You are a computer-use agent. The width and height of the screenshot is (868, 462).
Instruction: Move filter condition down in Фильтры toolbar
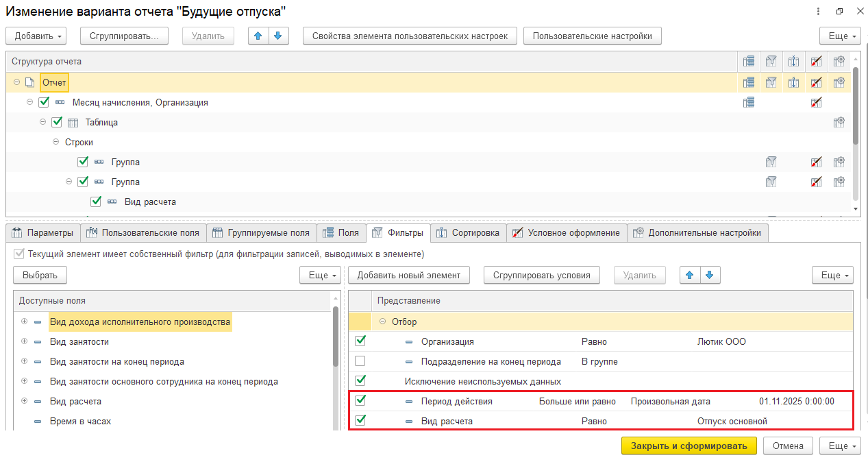pyautogui.click(x=709, y=275)
